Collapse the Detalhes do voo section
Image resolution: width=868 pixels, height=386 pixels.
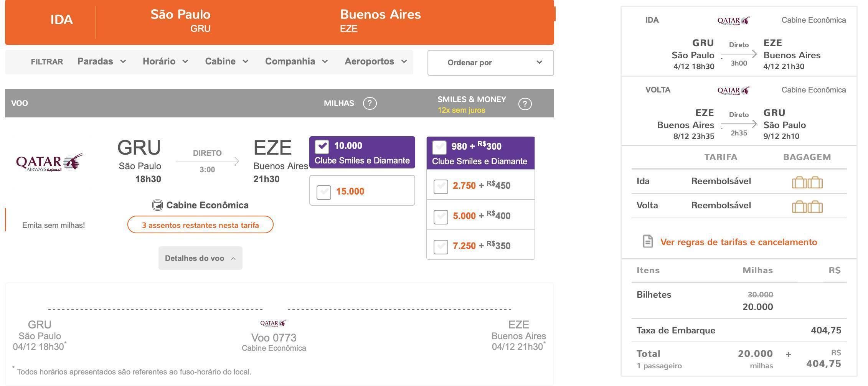[200, 258]
